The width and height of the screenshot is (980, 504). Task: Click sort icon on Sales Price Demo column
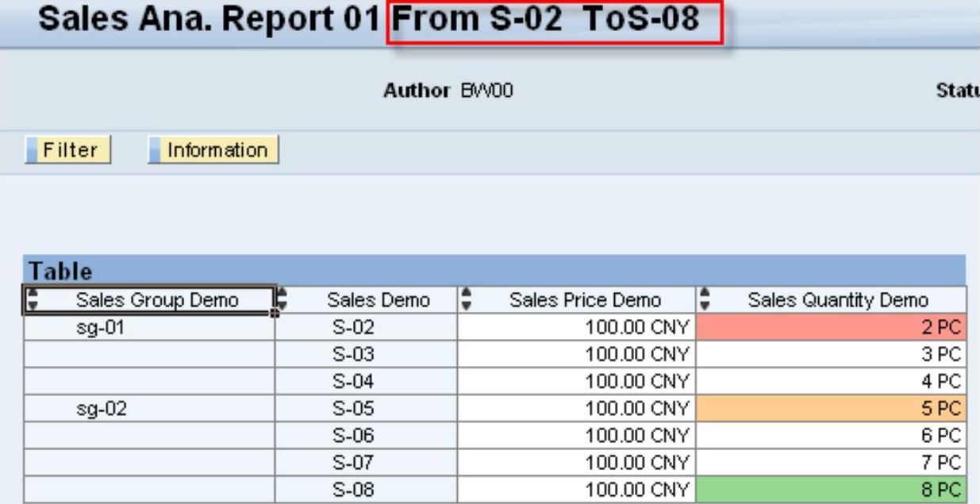467,300
